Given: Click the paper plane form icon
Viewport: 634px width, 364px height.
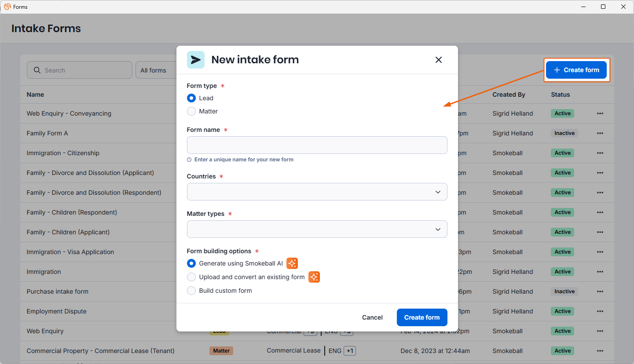Looking at the screenshot, I should (x=196, y=60).
